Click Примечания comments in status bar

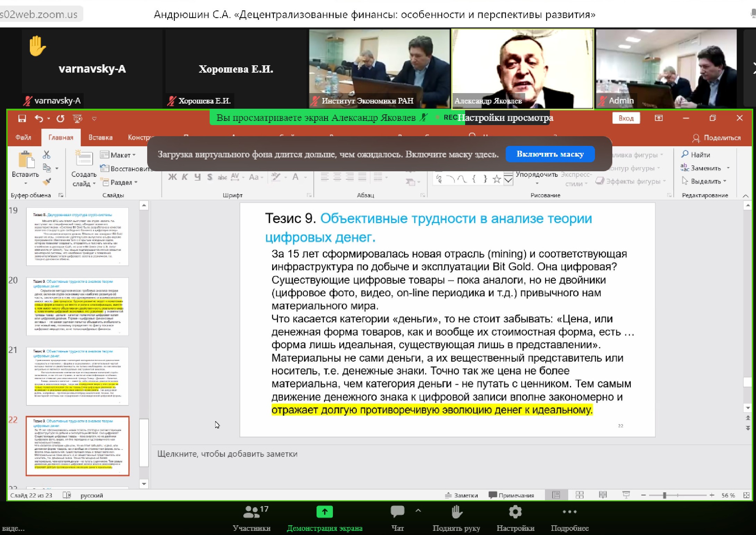point(511,495)
